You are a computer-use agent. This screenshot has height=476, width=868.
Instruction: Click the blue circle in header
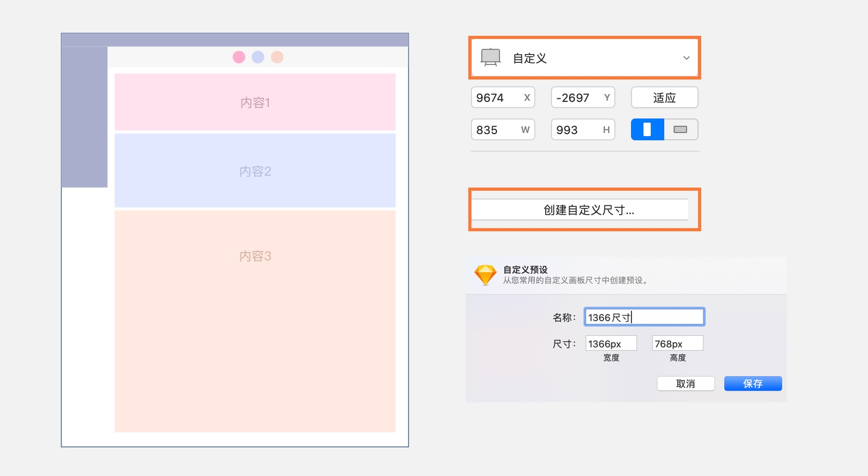click(258, 57)
